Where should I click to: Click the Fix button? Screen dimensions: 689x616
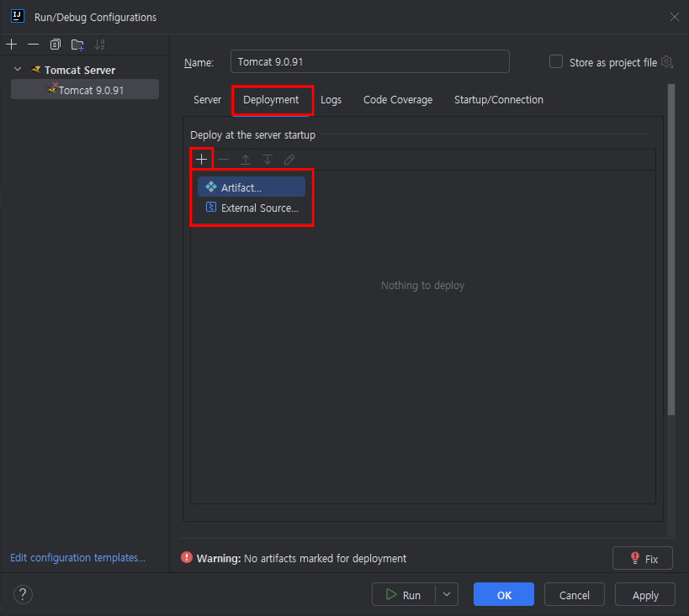643,558
